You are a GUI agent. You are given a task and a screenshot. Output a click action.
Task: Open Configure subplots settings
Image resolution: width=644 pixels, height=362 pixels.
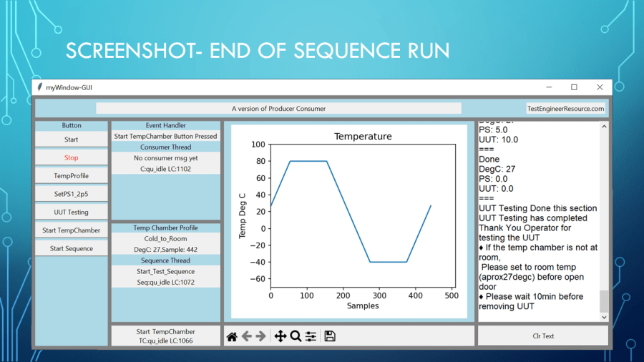point(311,336)
